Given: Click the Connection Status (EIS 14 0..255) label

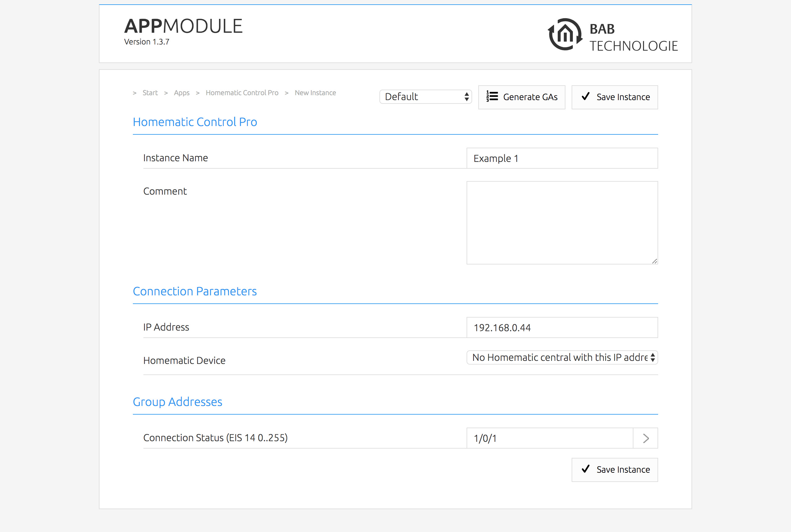Looking at the screenshot, I should point(215,438).
